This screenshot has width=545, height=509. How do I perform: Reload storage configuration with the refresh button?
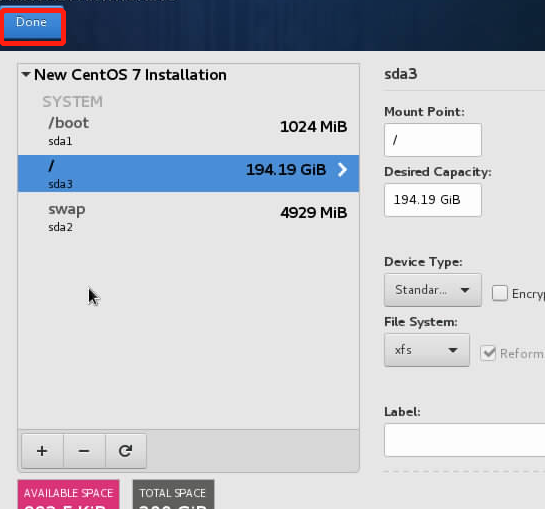tap(125, 451)
